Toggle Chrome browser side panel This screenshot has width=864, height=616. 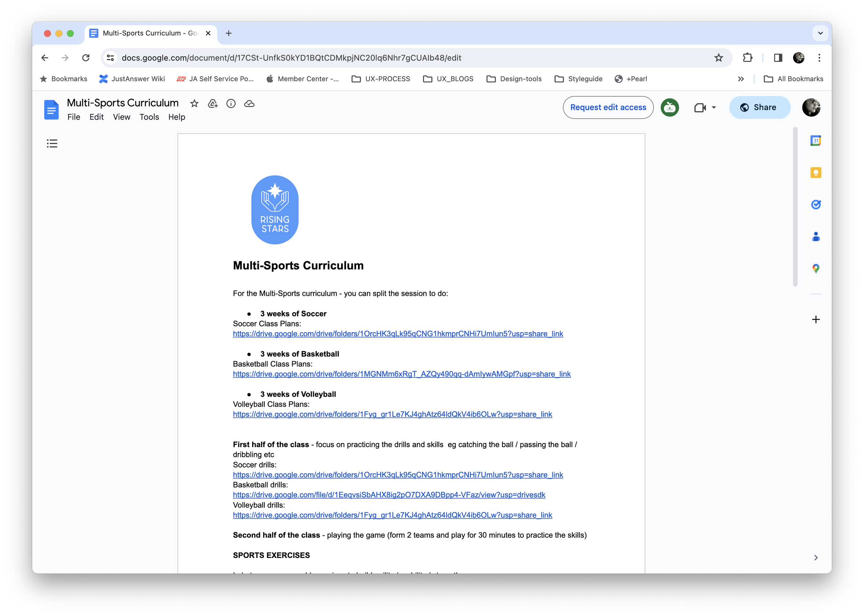[778, 58]
